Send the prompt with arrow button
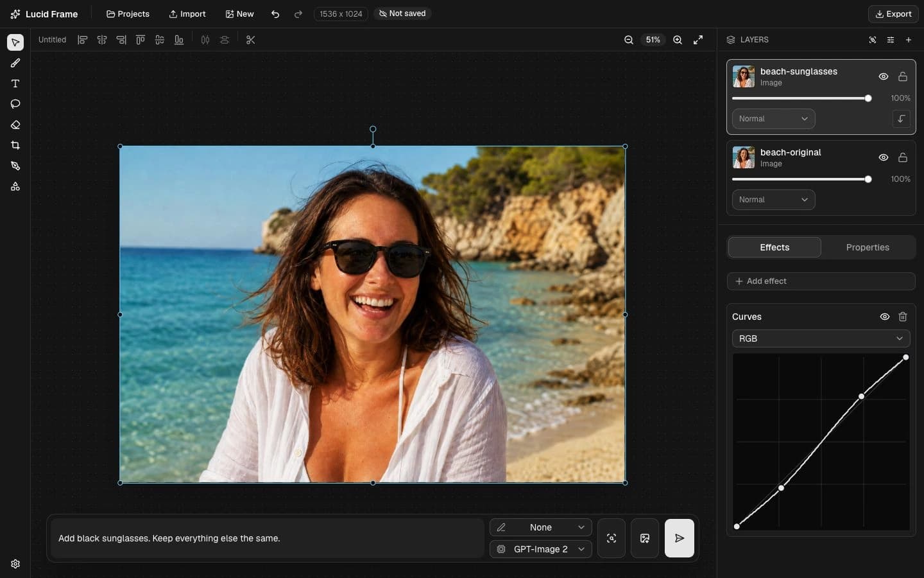The height and width of the screenshot is (578, 924). point(680,538)
